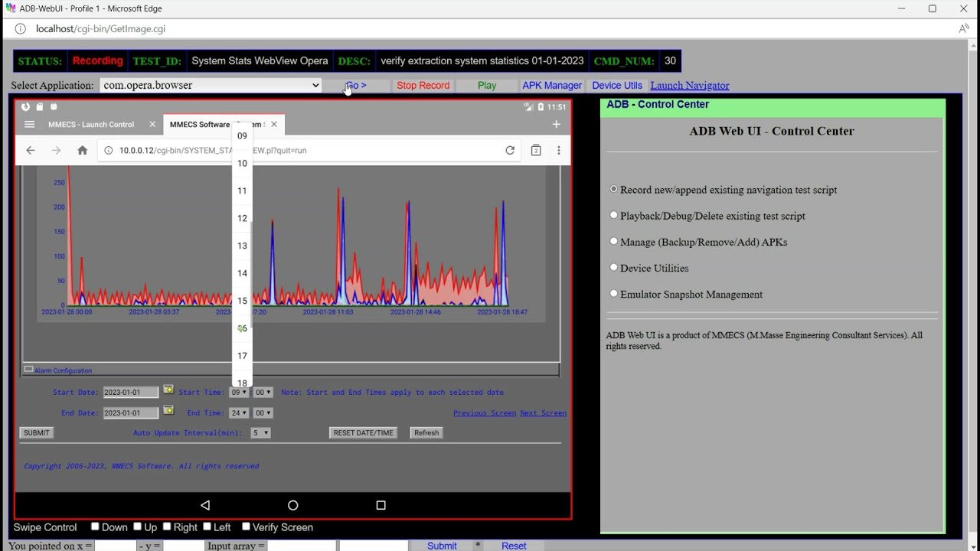Viewport: 980px width, 551px height.
Task: Toggle the Verify Screen checkbox
Action: tap(246, 527)
